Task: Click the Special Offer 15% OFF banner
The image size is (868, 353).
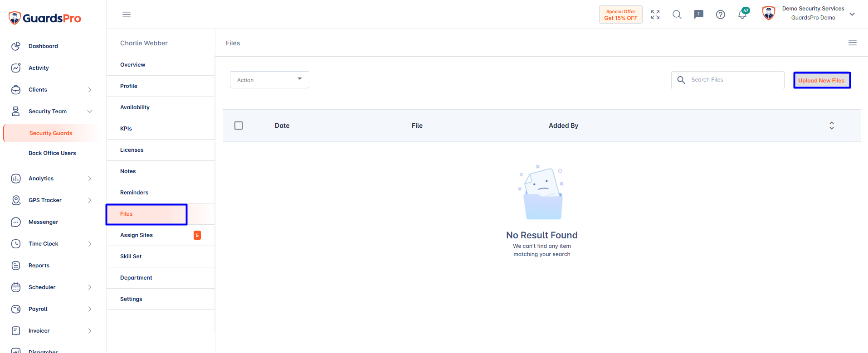Action: point(621,15)
